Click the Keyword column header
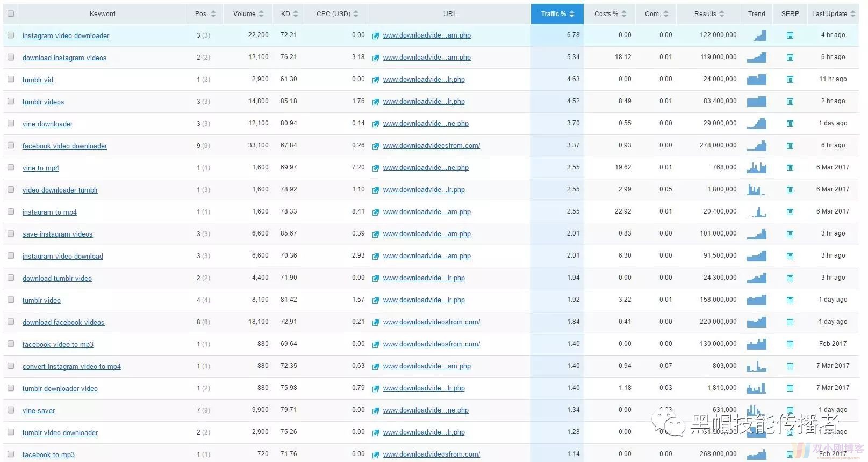Viewport: 868px width, 462px height. coord(103,14)
